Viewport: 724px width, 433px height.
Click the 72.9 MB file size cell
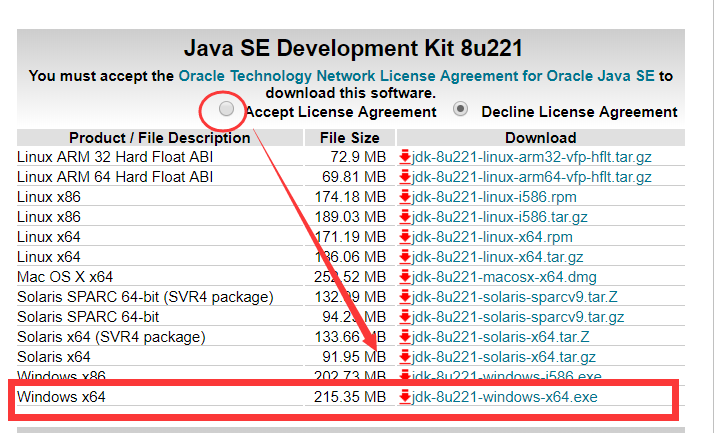point(358,157)
